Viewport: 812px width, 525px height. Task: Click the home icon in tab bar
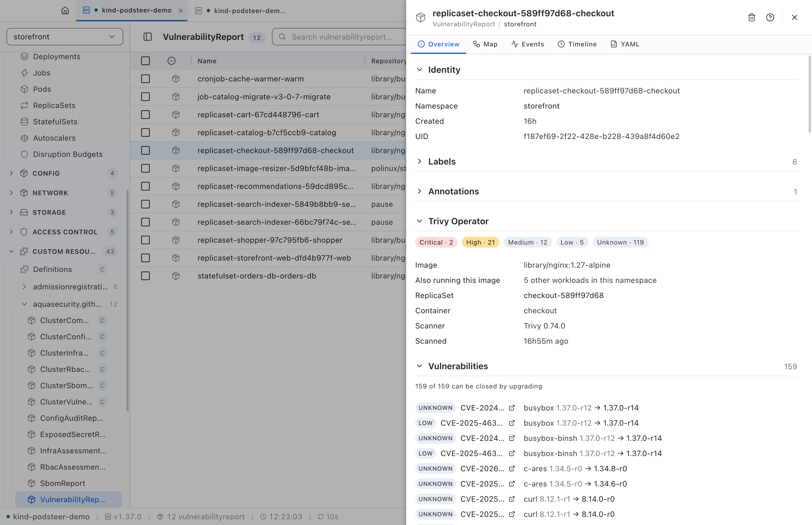(65, 11)
